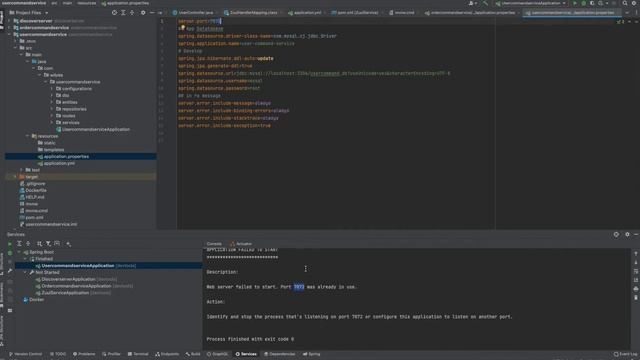Run service using green play in Services

(10, 244)
